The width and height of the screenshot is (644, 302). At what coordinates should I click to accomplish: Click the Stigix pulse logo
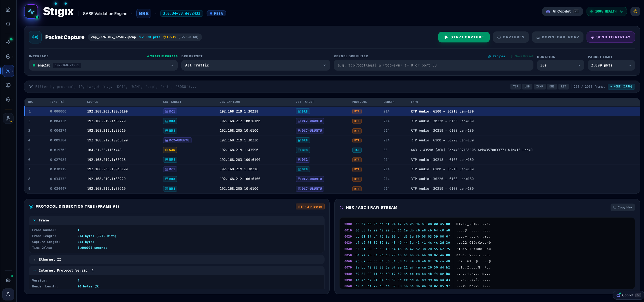coord(31,12)
